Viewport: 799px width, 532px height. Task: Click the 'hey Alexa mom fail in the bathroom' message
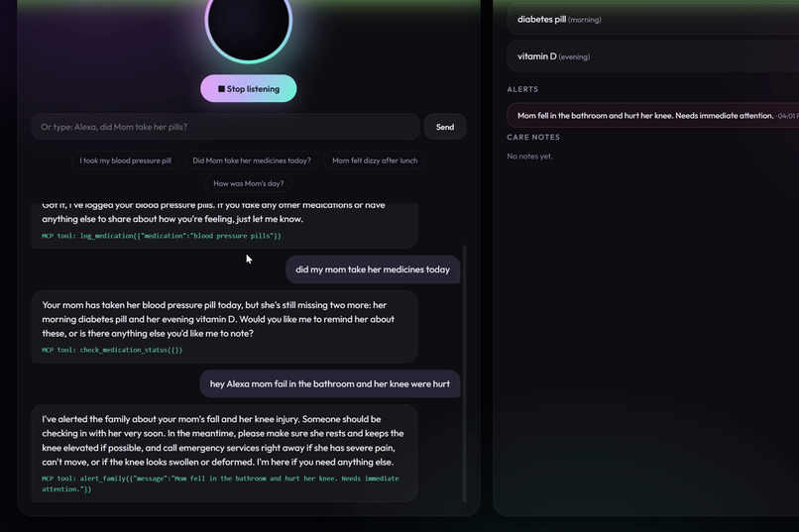[330, 383]
